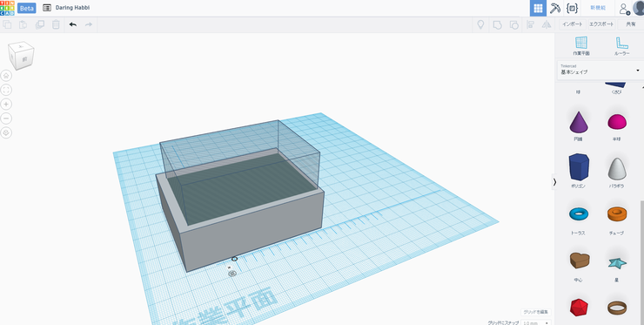The width and height of the screenshot is (644, 325).
Task: Invite a collaborator via person-plus icon
Action: (624, 9)
